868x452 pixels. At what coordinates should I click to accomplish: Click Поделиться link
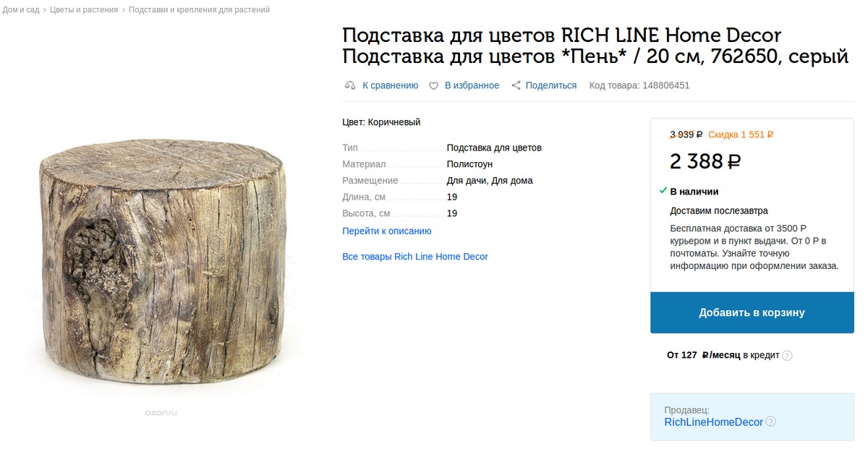pos(551,85)
